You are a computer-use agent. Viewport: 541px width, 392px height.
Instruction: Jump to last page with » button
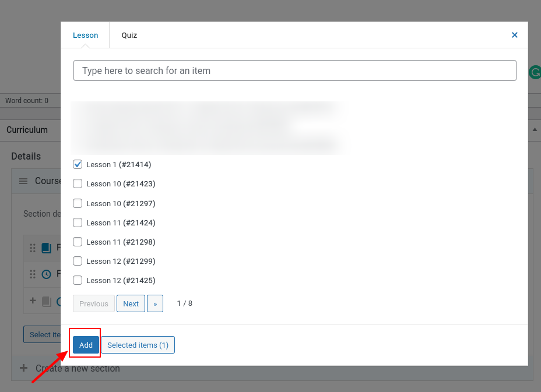[155, 303]
